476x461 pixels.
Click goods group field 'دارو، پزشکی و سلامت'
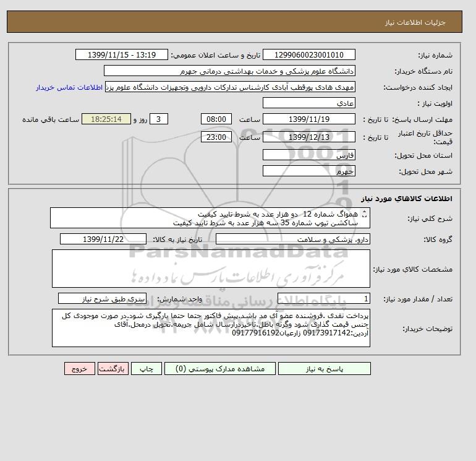tap(292, 239)
